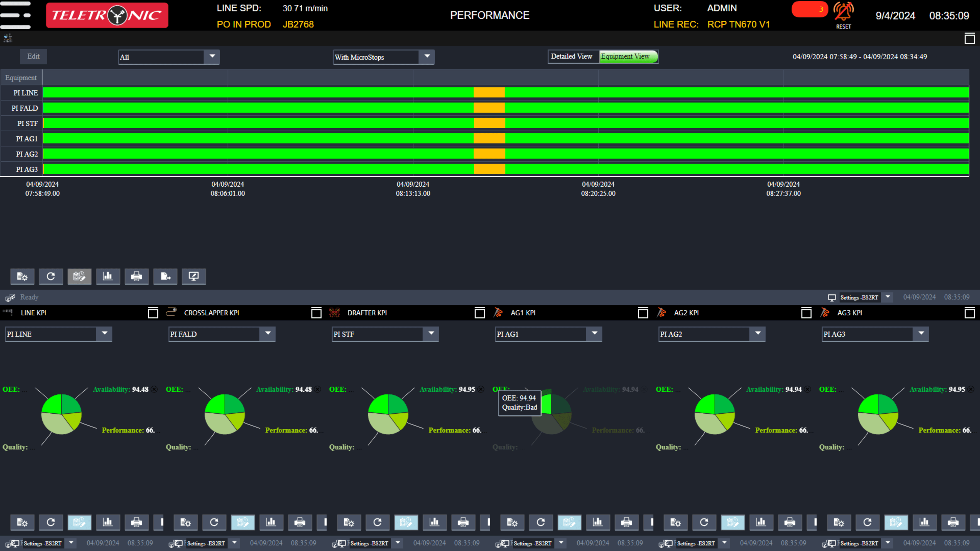Toggle time range editor in timeline toolbar

[79, 276]
